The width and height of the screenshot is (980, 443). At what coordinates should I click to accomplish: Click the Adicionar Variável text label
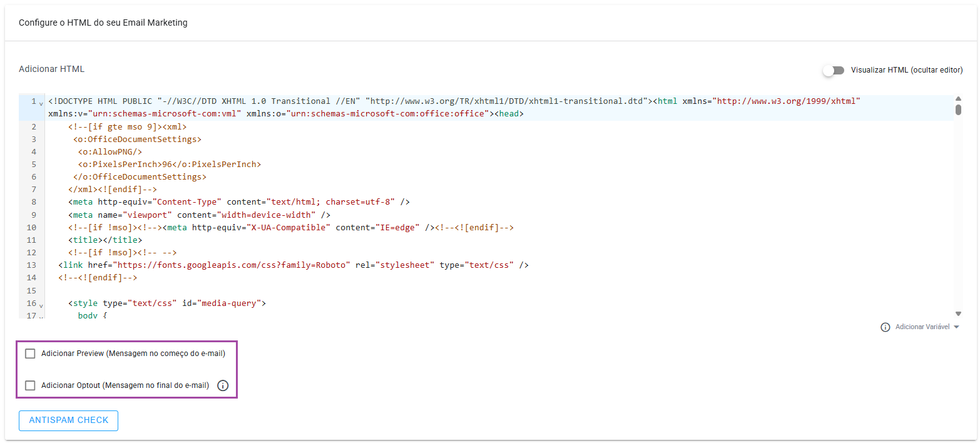click(922, 327)
